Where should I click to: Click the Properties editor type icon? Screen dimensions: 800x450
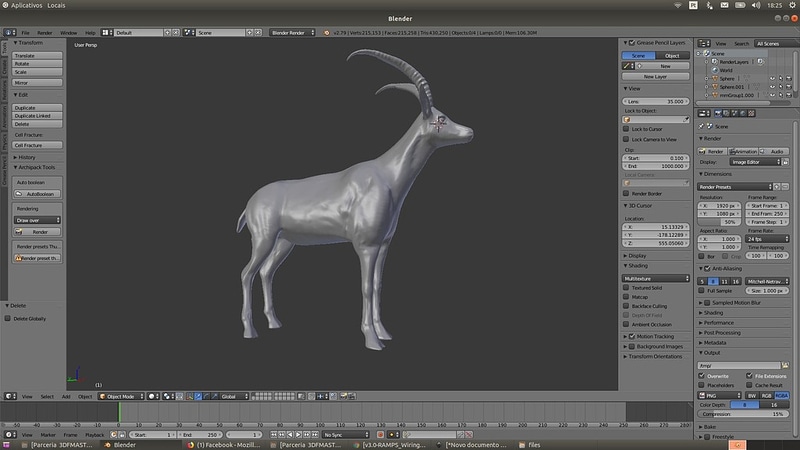[x=704, y=113]
